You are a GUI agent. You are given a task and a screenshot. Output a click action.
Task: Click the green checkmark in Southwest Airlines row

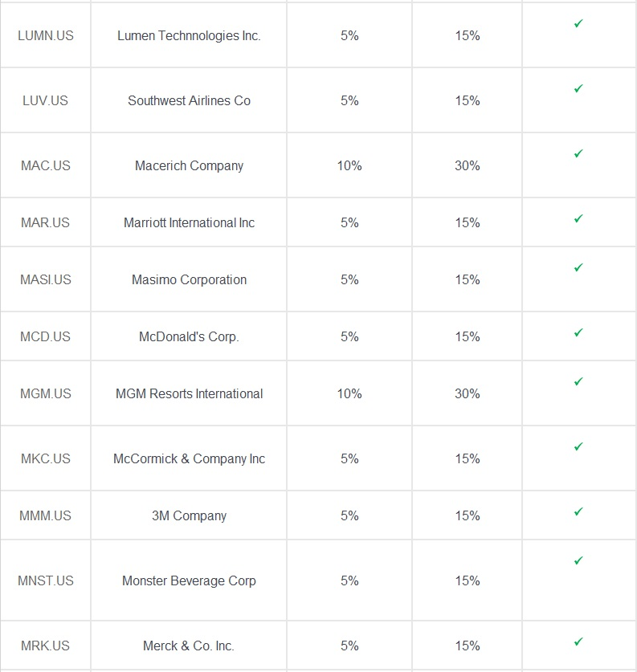[x=578, y=88]
